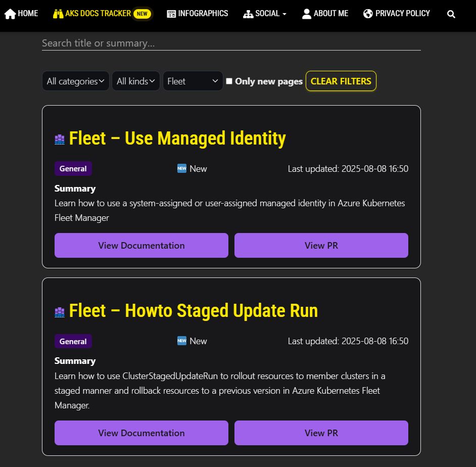
Task: Click the Infographics newspaper icon
Action: click(x=171, y=14)
